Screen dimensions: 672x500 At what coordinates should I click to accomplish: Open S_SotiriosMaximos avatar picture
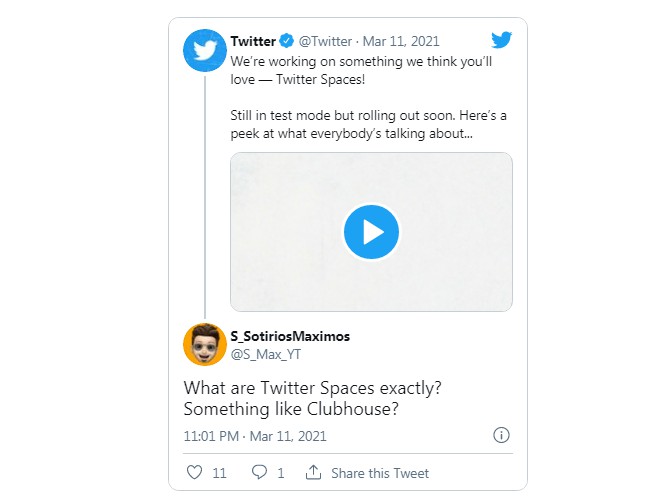[x=205, y=345]
